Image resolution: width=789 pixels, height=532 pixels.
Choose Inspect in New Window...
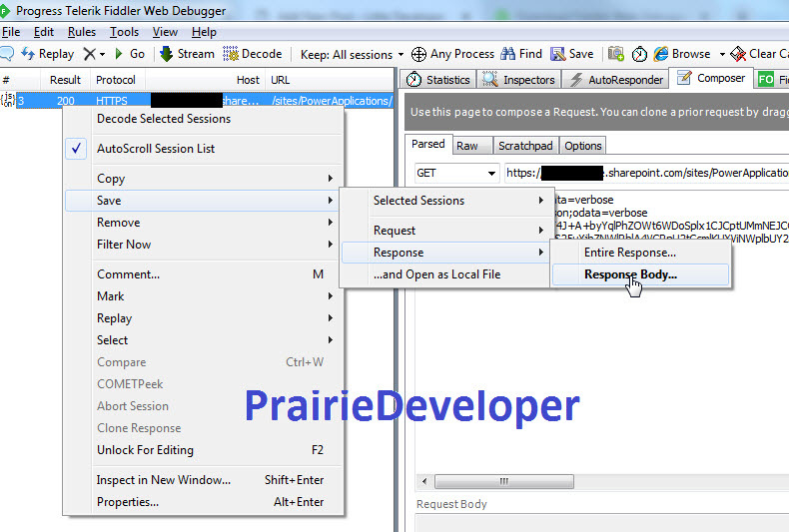204,480
